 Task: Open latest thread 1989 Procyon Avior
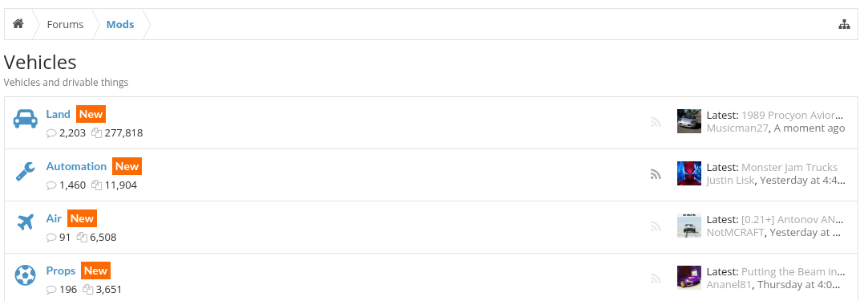click(x=792, y=116)
